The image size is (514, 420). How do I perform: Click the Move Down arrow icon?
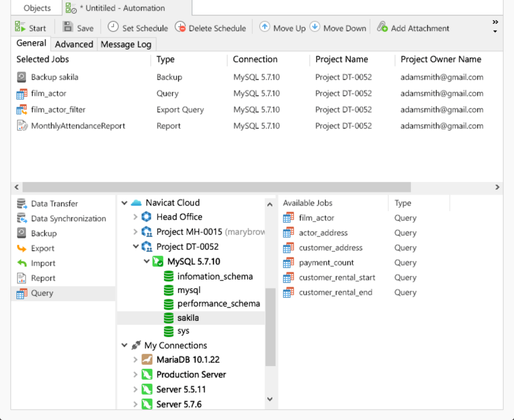click(315, 27)
